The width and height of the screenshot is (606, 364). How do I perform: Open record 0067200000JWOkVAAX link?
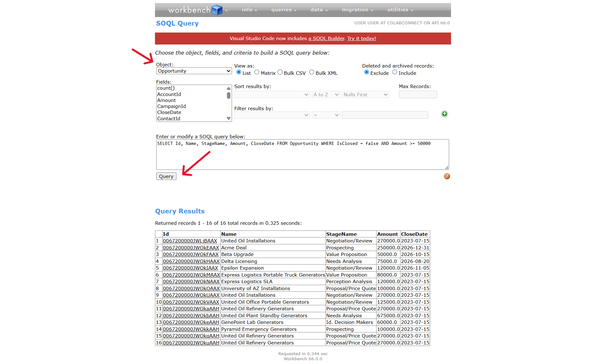(191, 302)
